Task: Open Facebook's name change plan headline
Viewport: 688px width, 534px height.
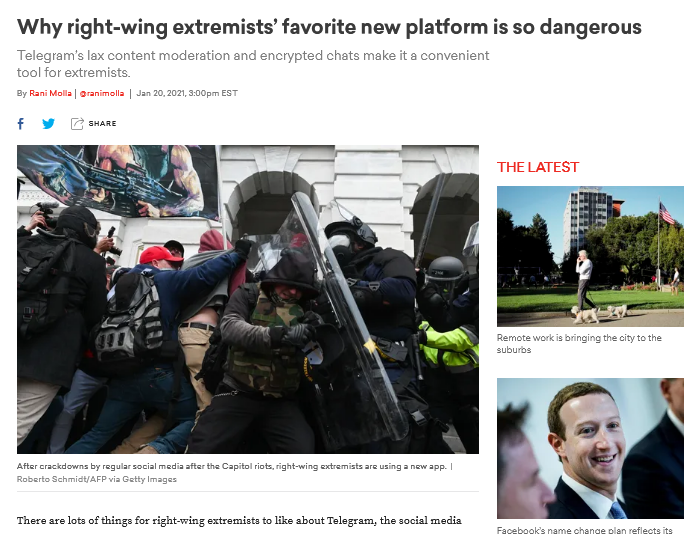Action: click(x=585, y=530)
